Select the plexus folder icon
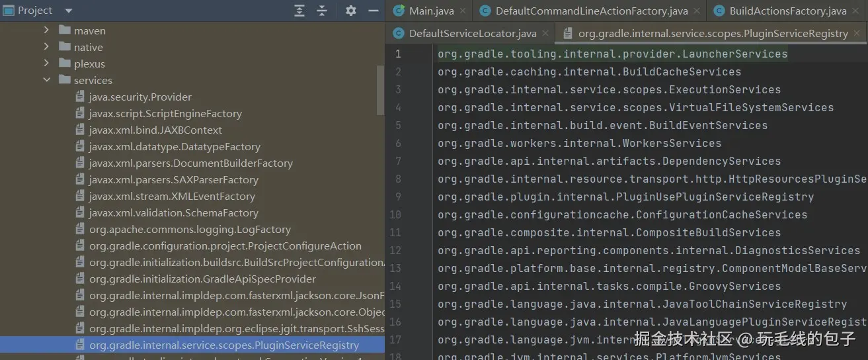Viewport: 868px width, 360px height. [x=64, y=64]
